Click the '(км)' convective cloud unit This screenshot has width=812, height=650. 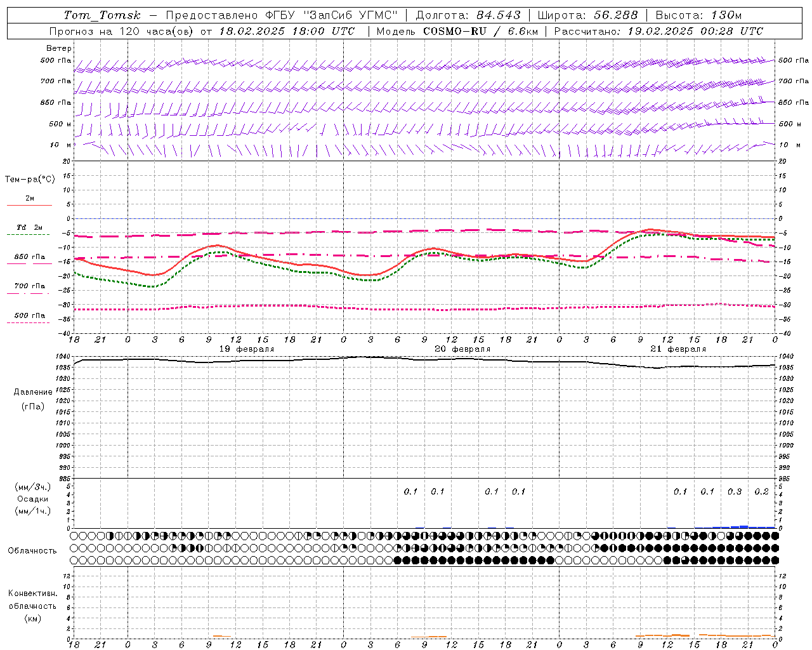[x=32, y=618]
